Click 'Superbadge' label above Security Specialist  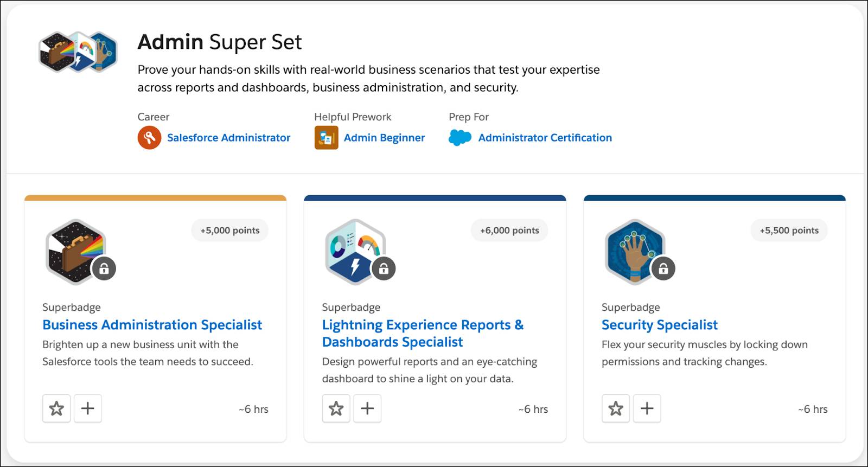click(631, 308)
